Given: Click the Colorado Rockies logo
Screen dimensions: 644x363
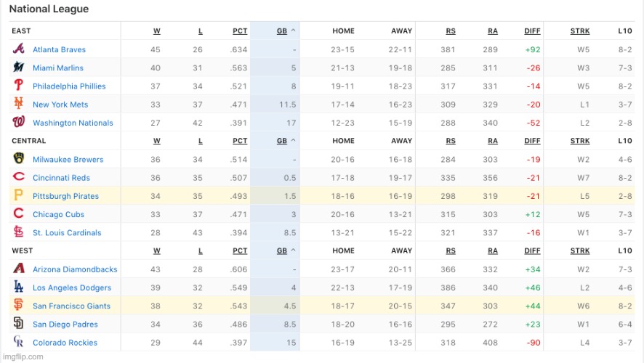Looking at the screenshot, I should click(18, 341).
